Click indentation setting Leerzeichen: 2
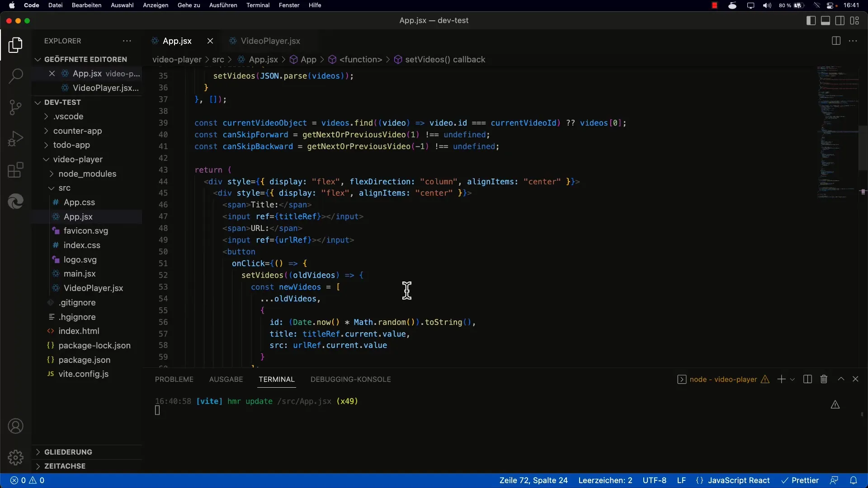 pos(605,480)
